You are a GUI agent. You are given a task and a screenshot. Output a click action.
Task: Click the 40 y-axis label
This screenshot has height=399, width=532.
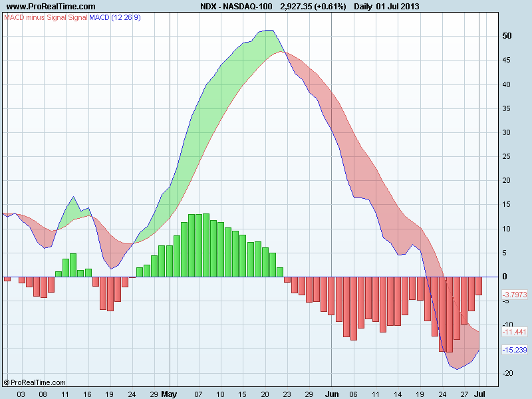click(506, 84)
